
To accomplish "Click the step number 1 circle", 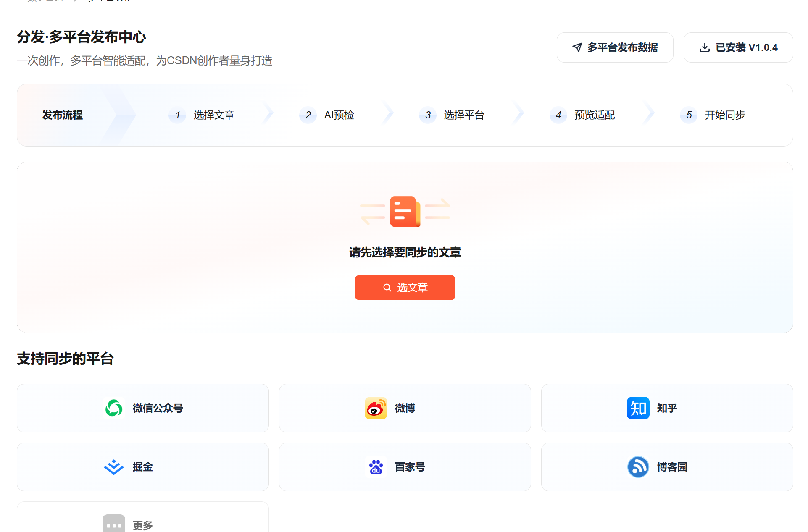I will (x=177, y=115).
